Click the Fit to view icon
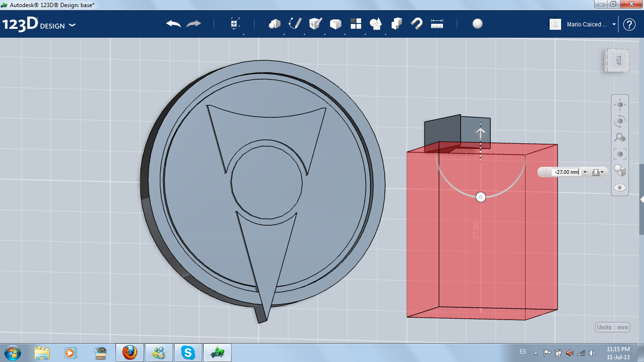 click(620, 154)
